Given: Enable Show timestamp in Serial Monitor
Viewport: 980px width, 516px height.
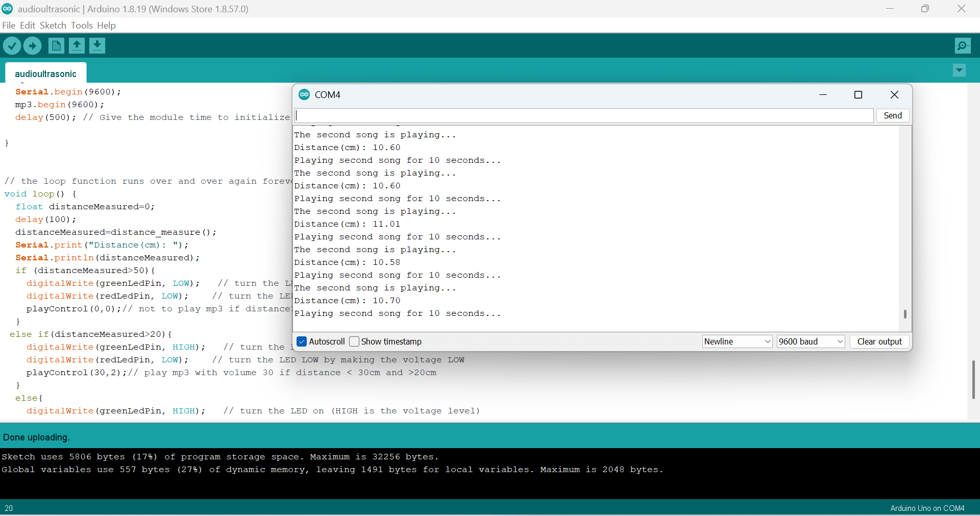Looking at the screenshot, I should coord(355,341).
